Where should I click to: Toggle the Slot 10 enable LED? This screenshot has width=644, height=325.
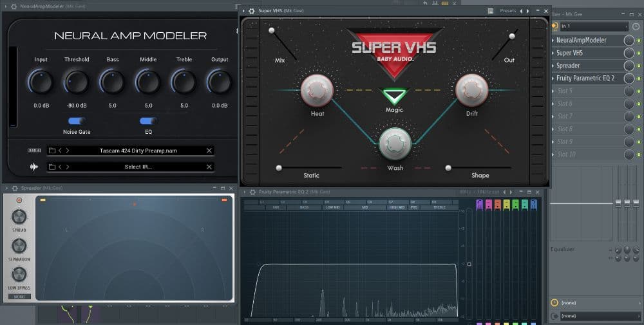click(x=639, y=155)
